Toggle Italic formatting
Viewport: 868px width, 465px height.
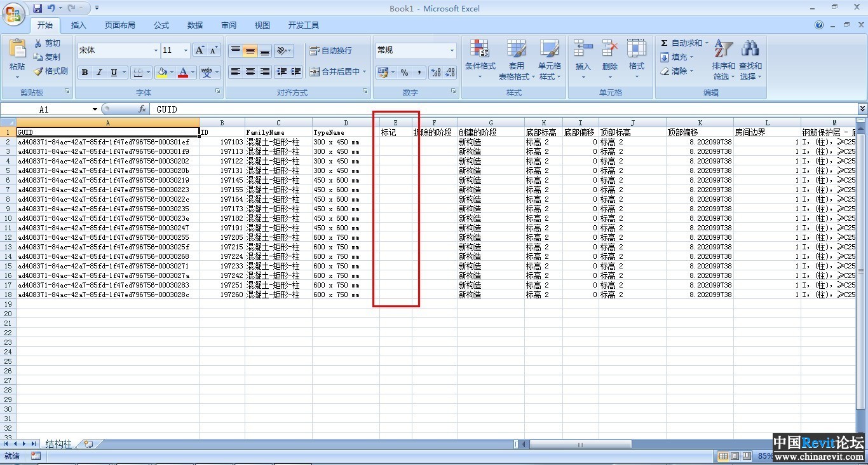click(99, 73)
